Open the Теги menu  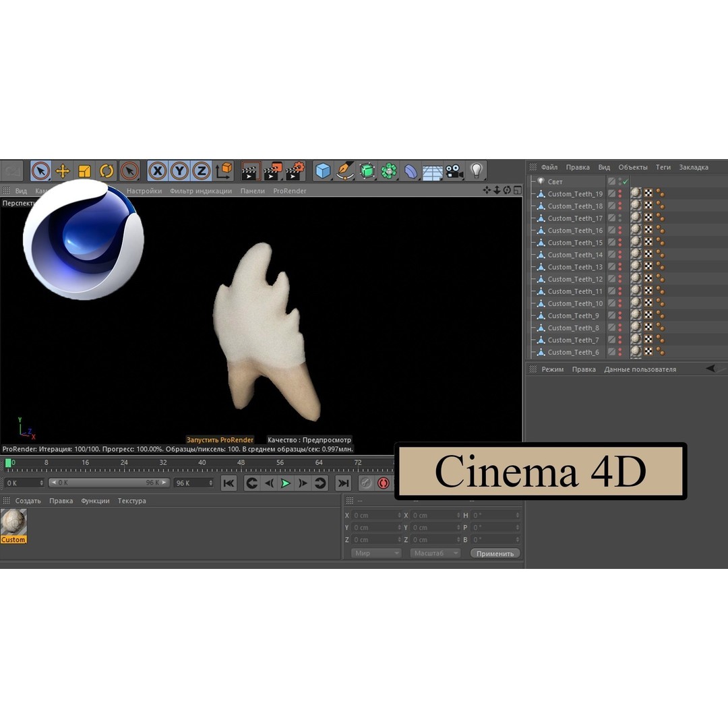[663, 167]
